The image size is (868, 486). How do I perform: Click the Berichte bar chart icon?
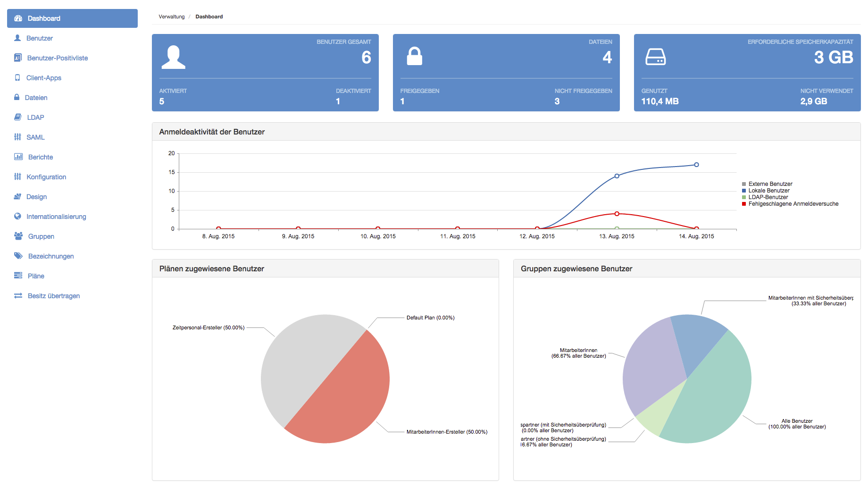[x=18, y=157]
